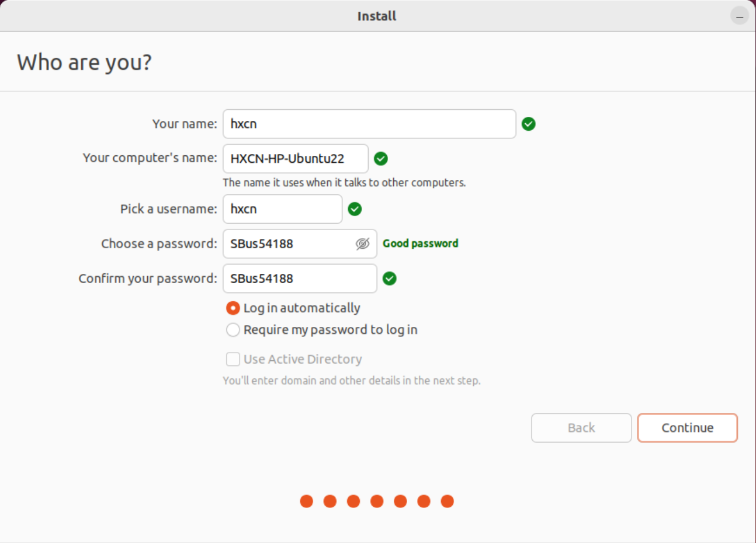Click the green checkmark beside Your name

point(529,124)
